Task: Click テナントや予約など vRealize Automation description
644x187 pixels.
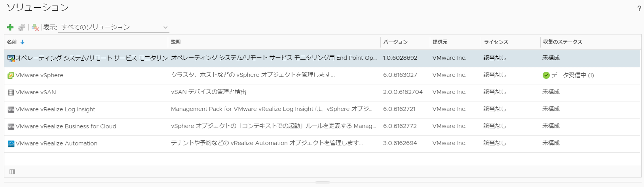Action: [267, 143]
